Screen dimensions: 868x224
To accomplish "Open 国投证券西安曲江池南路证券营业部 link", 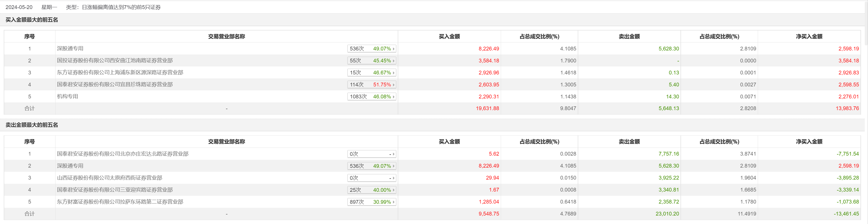I will coord(114,60).
